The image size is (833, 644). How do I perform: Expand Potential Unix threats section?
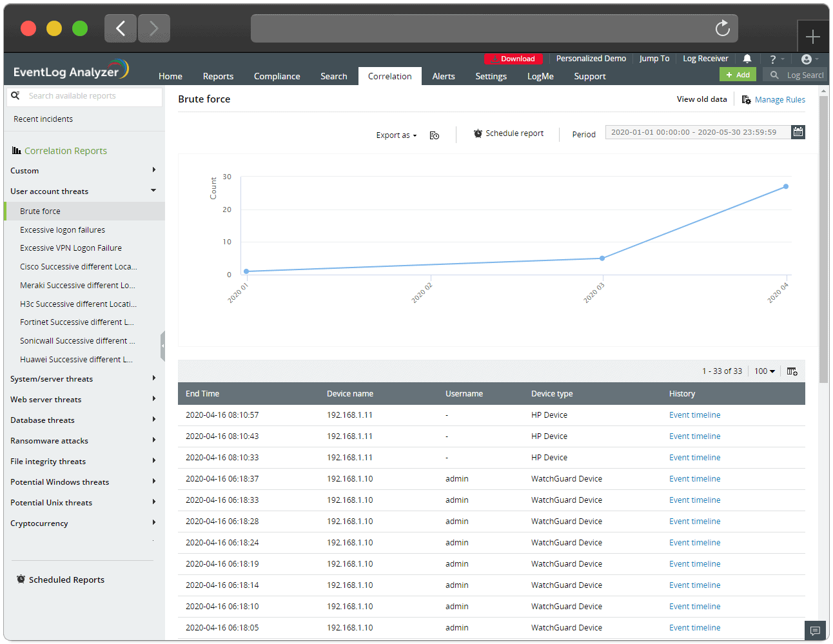(x=154, y=502)
